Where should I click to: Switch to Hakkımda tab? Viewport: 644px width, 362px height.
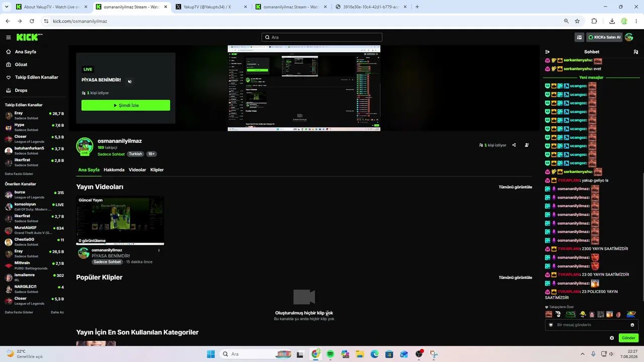[114, 170]
